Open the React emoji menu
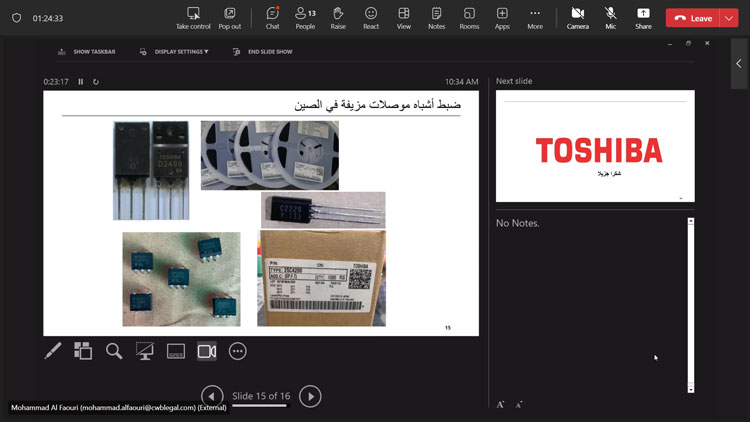 (371, 17)
